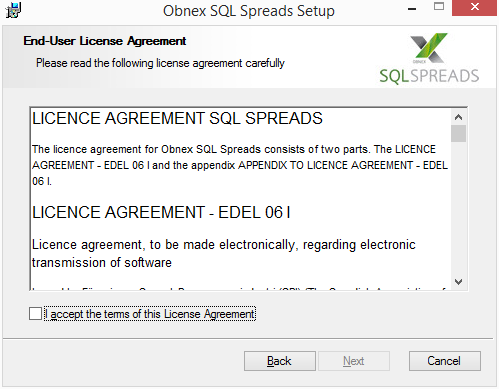The image size is (499, 389).
Task: Click the license scrollbar up arrow
Action: point(459,117)
